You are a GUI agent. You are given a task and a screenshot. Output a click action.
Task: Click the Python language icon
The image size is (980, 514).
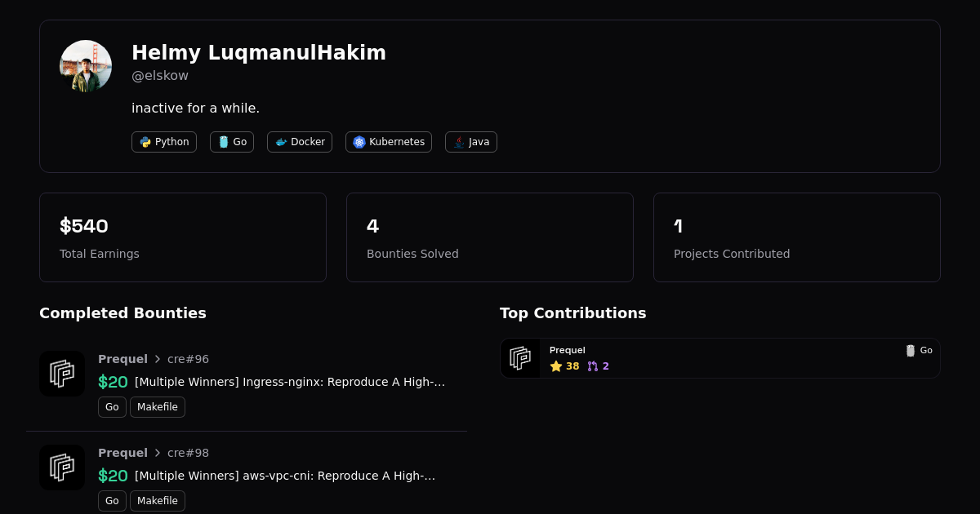145,142
